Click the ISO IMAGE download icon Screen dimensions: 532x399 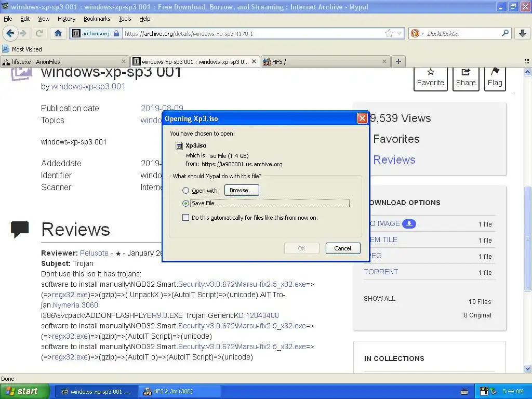point(409,223)
